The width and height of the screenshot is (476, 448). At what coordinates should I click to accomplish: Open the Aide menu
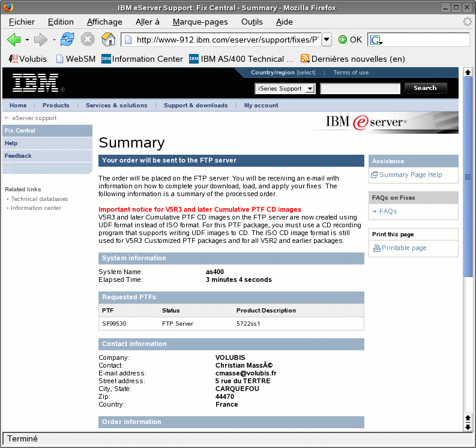(x=284, y=22)
